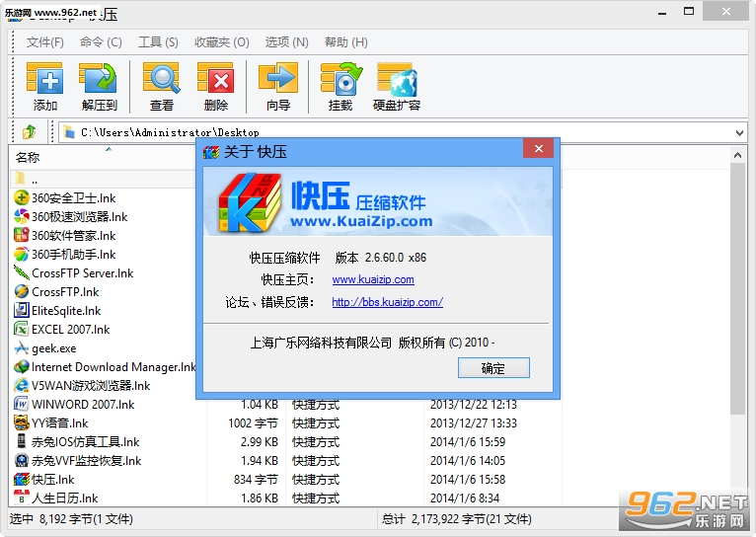The image size is (756, 537).
Task: Click the EliteSqlite.lnk file icon
Action: pyautogui.click(x=21, y=310)
